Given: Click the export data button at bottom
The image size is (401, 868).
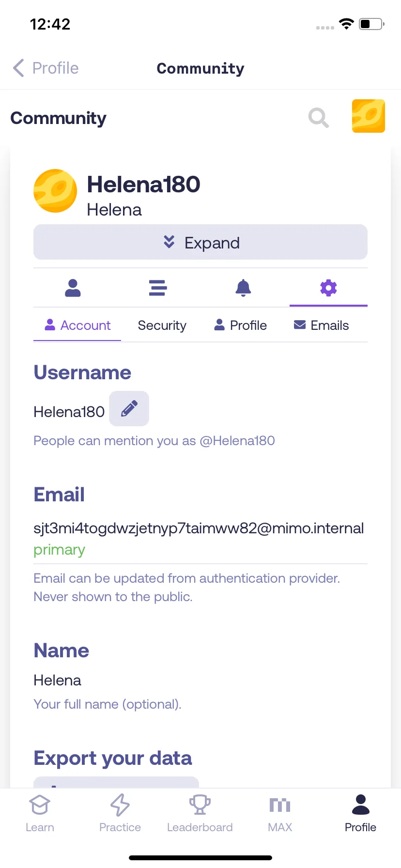Looking at the screenshot, I should click(116, 782).
